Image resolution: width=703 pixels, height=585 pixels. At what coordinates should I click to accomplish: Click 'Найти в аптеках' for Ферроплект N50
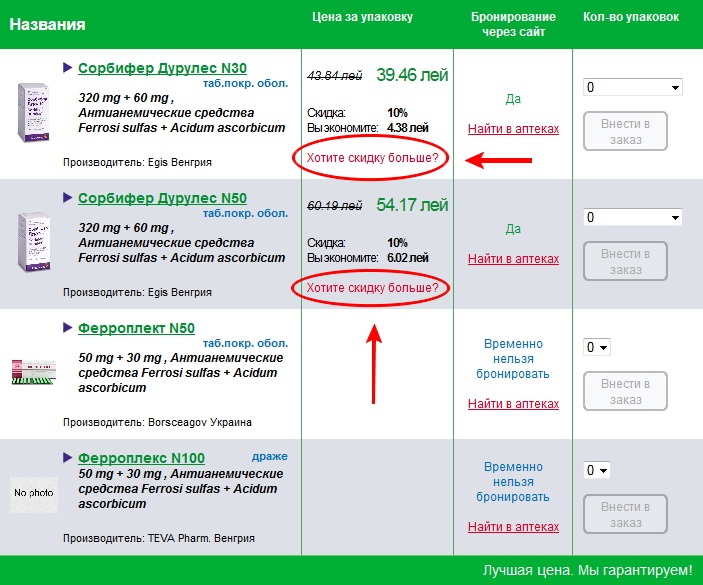coord(513,404)
